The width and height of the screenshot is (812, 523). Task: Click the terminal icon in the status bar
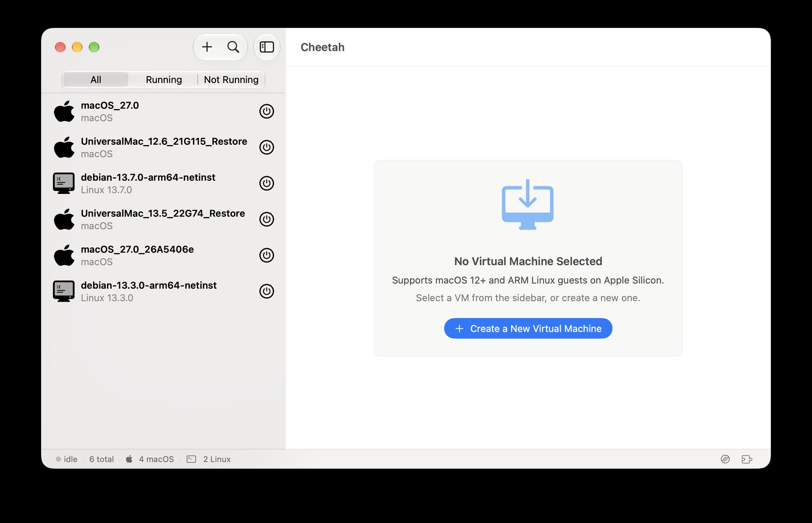pos(191,459)
